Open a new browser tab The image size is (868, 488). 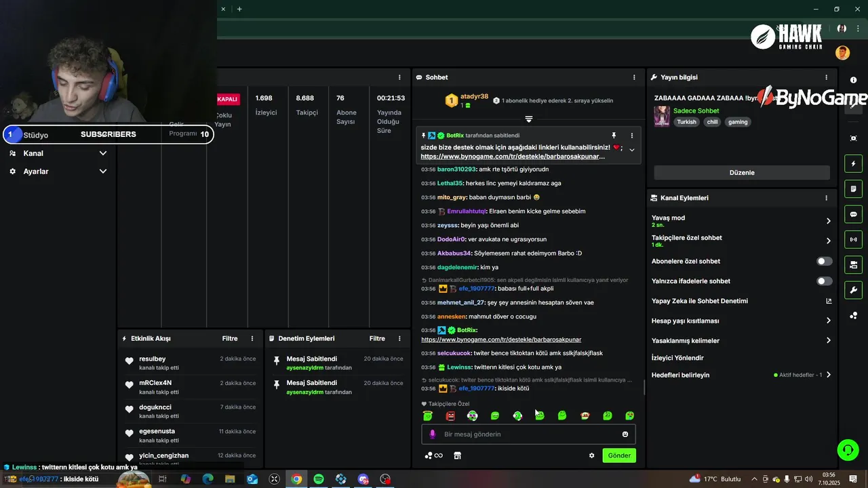tap(239, 9)
